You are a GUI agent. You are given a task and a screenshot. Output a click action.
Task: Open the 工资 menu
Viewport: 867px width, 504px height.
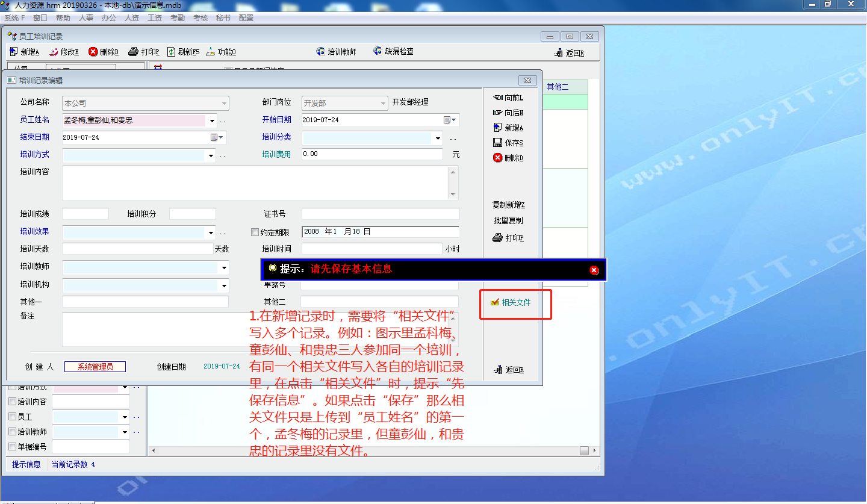155,18
